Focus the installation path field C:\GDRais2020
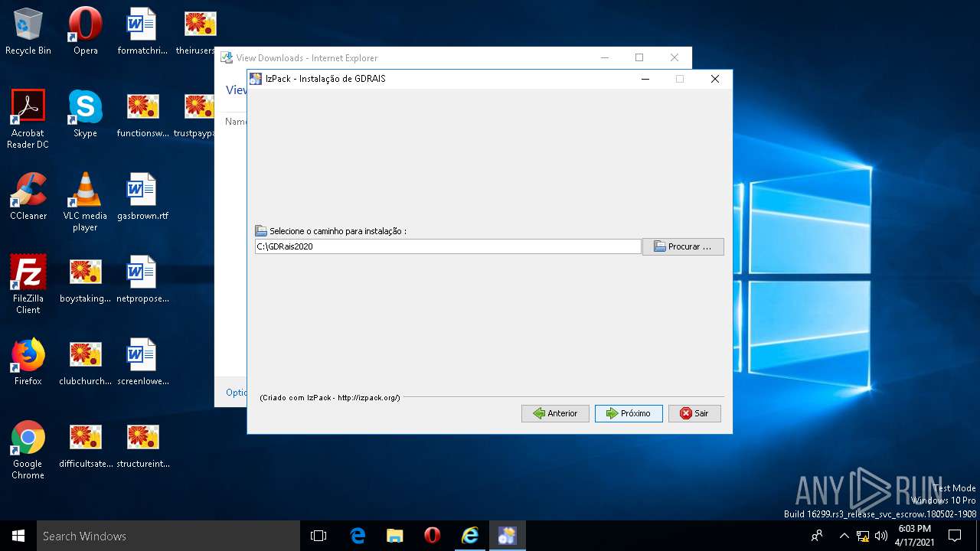The image size is (980, 551). click(x=448, y=246)
